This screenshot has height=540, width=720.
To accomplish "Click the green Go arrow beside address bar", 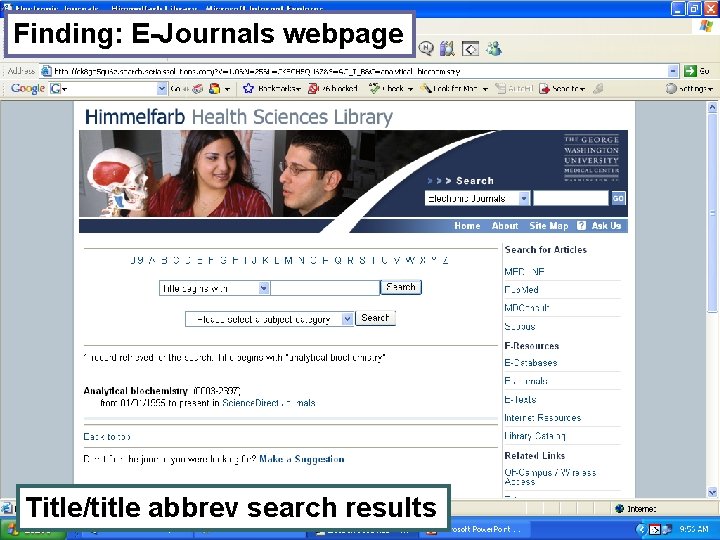I will click(690, 71).
